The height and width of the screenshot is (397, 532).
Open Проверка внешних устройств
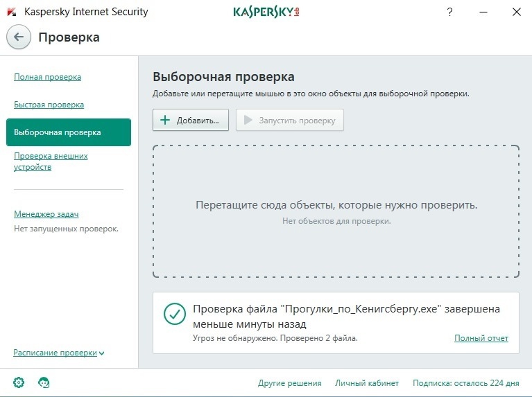click(51, 161)
